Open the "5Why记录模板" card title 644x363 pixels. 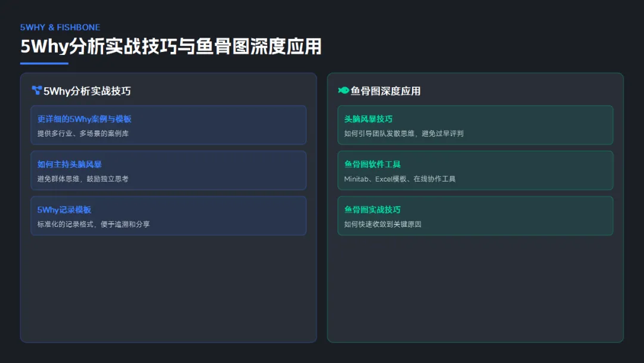click(64, 210)
